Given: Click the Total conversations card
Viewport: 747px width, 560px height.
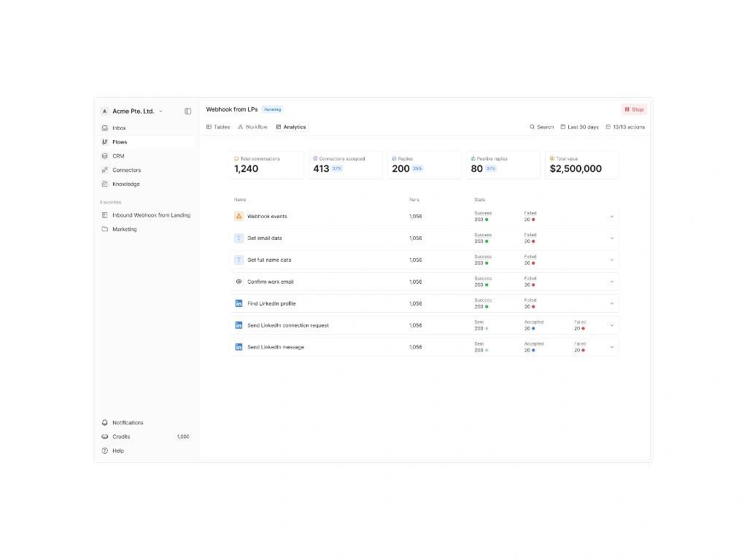Looking at the screenshot, I should point(266,165).
